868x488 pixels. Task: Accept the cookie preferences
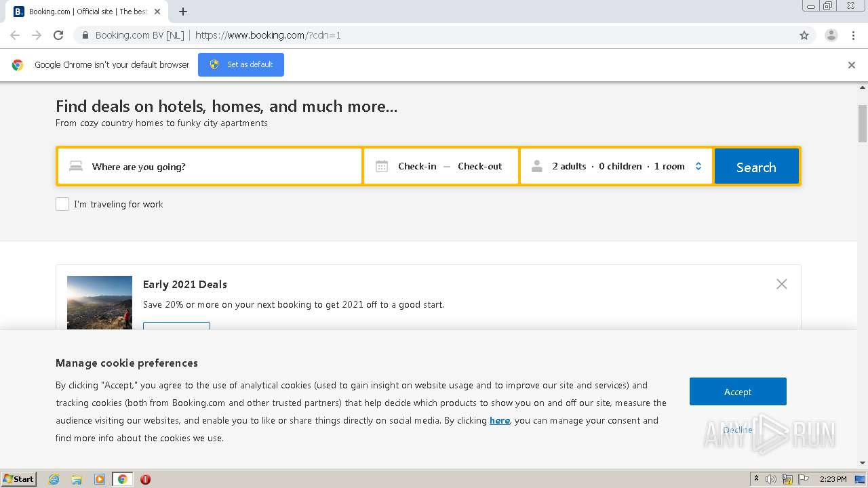pos(737,392)
